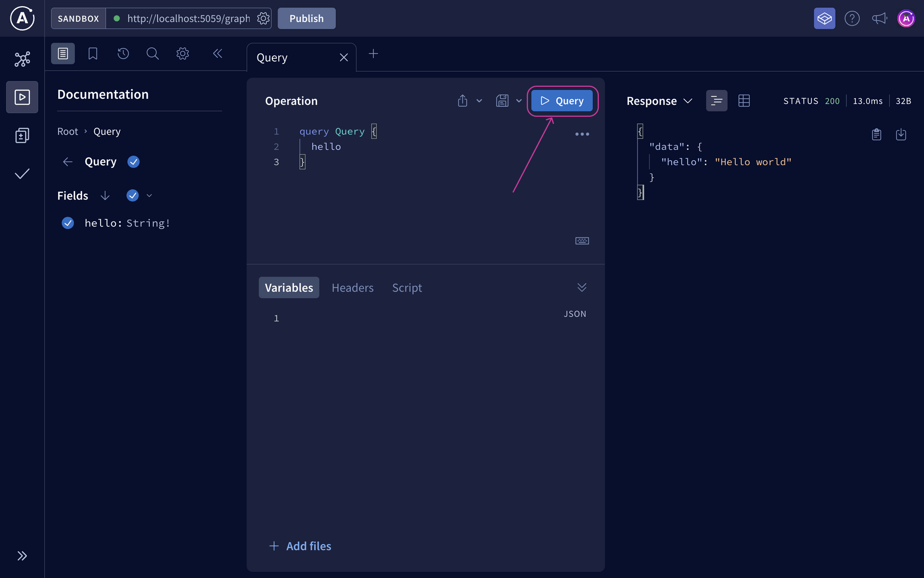Open saved operations bookmarks
The height and width of the screenshot is (578, 924).
click(92, 53)
